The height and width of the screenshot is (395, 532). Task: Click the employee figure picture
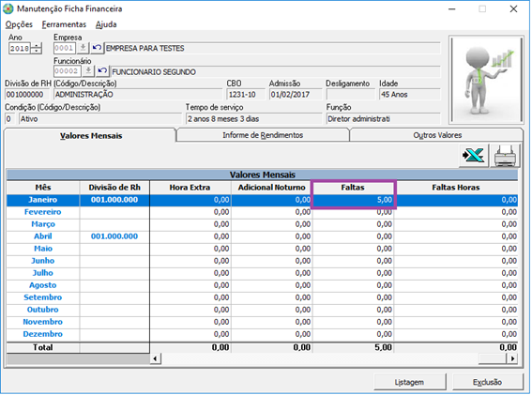click(486, 80)
